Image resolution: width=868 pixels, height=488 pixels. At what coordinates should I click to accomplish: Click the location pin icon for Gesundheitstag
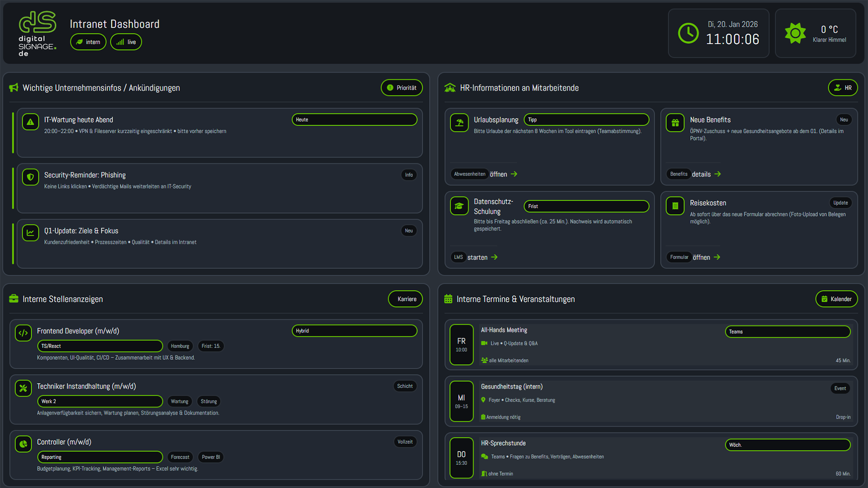click(483, 400)
